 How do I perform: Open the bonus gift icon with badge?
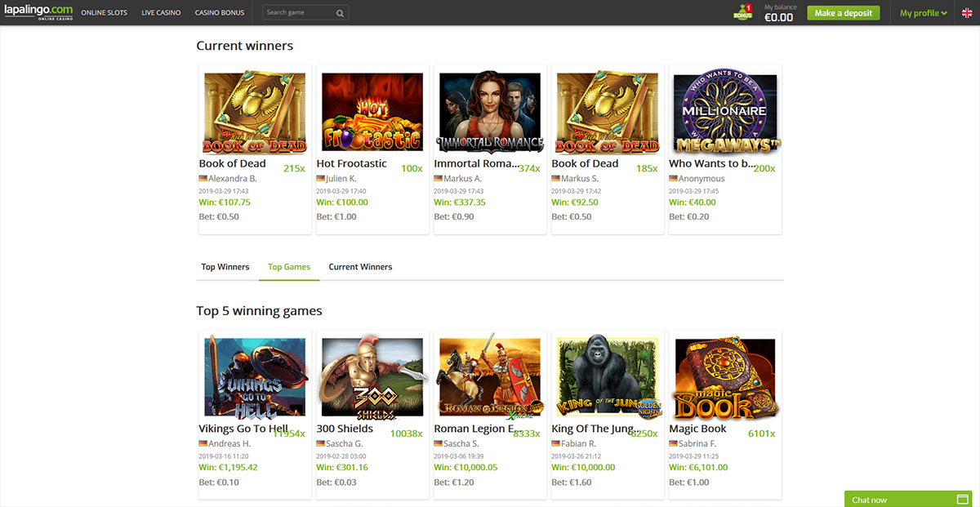pyautogui.click(x=742, y=12)
